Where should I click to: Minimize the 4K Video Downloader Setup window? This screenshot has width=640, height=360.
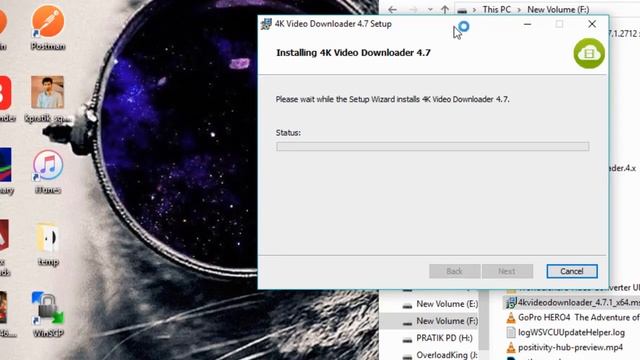[x=527, y=24]
